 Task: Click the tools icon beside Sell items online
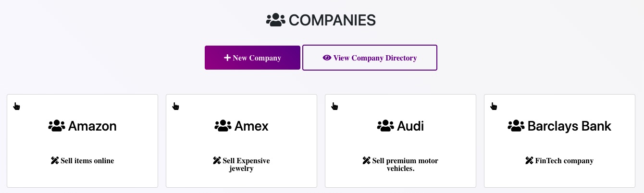55,161
